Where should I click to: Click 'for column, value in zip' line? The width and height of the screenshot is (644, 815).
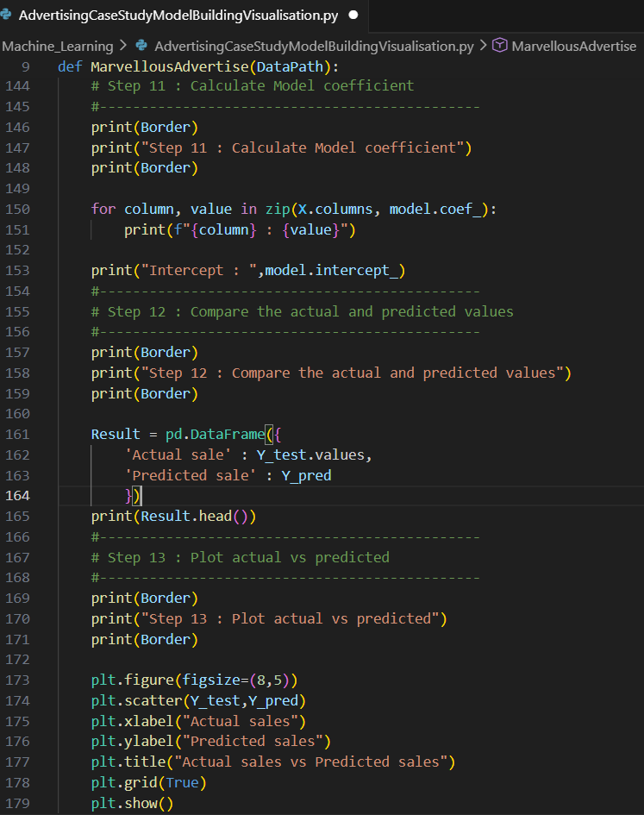coord(294,209)
